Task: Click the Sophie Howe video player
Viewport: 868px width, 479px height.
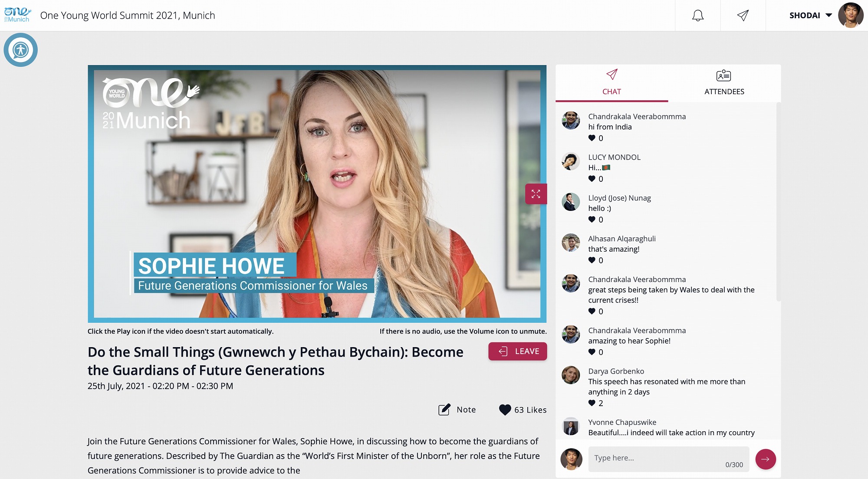Action: point(317,194)
